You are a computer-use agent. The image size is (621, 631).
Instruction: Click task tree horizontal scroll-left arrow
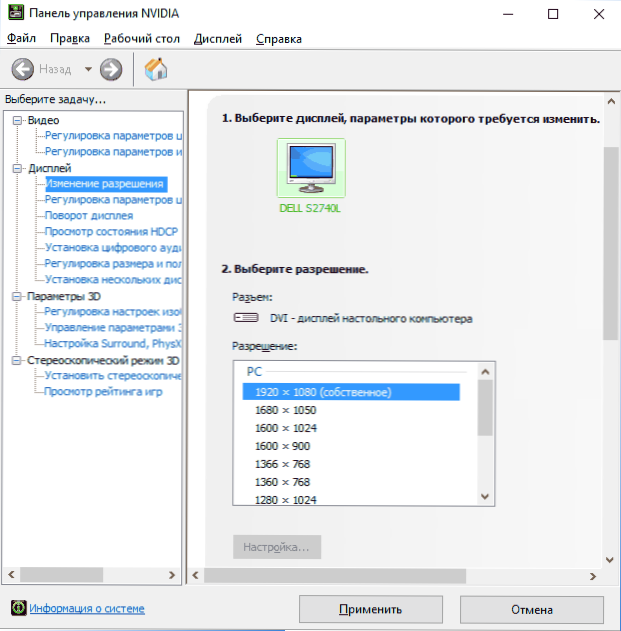pos(12,575)
